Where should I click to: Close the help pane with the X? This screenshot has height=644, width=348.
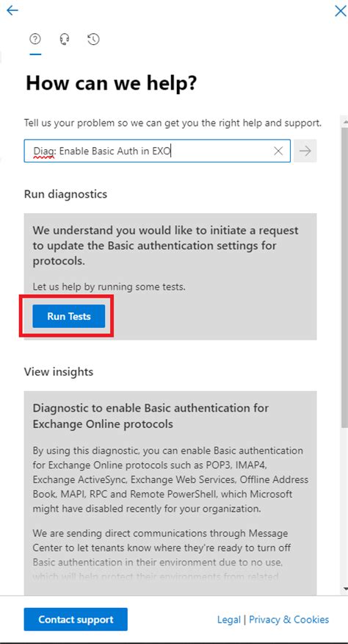[340, 11]
